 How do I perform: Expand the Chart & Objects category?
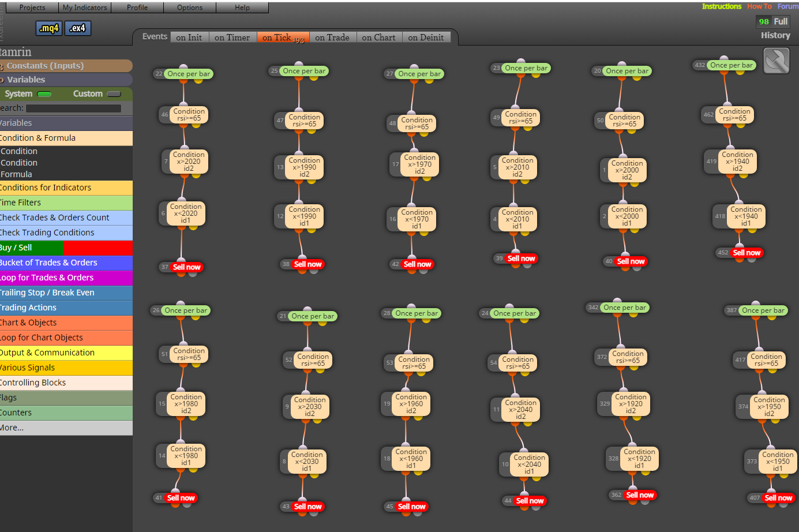pyautogui.click(x=66, y=323)
